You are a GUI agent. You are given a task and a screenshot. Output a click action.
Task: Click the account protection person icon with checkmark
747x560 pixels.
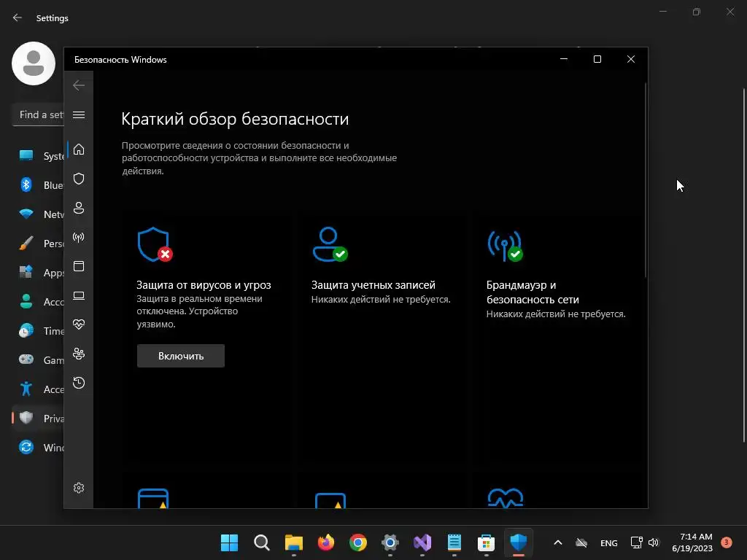330,245
